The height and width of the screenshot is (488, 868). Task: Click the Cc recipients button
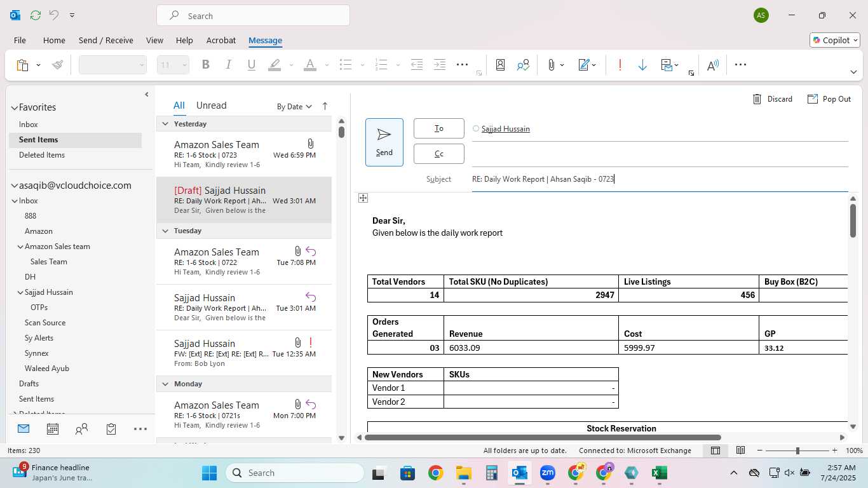(439, 154)
